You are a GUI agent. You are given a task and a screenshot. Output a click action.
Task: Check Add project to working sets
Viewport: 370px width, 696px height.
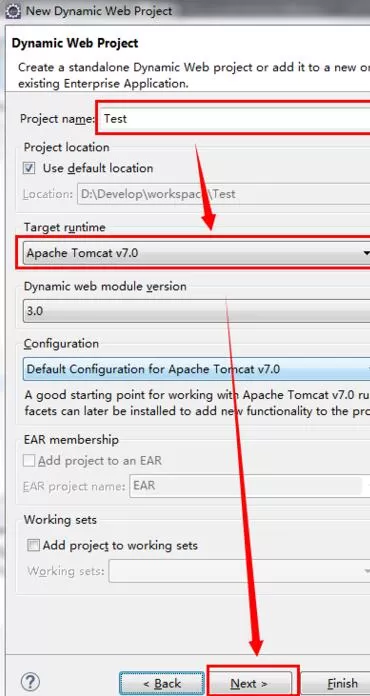(x=33, y=545)
